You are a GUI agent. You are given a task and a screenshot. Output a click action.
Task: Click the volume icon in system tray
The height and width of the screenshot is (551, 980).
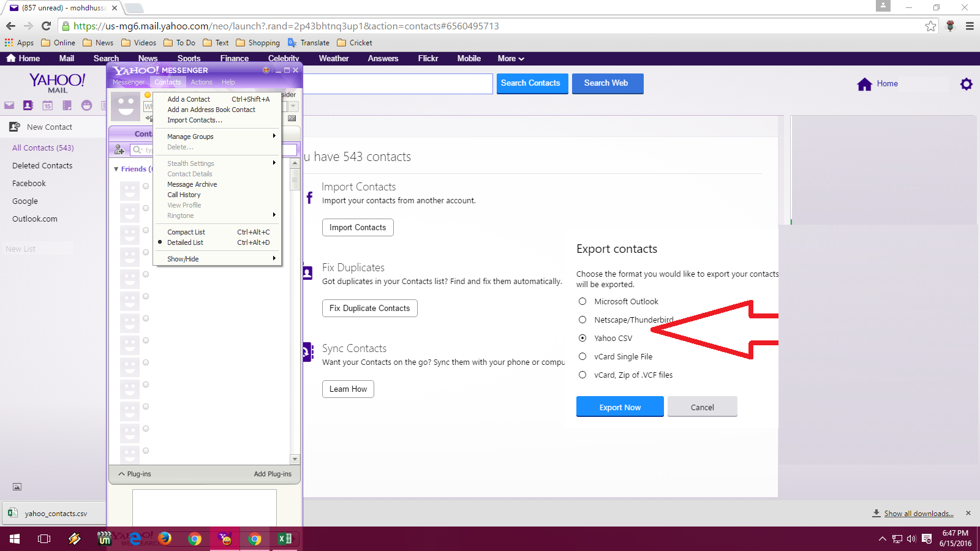[x=911, y=539]
